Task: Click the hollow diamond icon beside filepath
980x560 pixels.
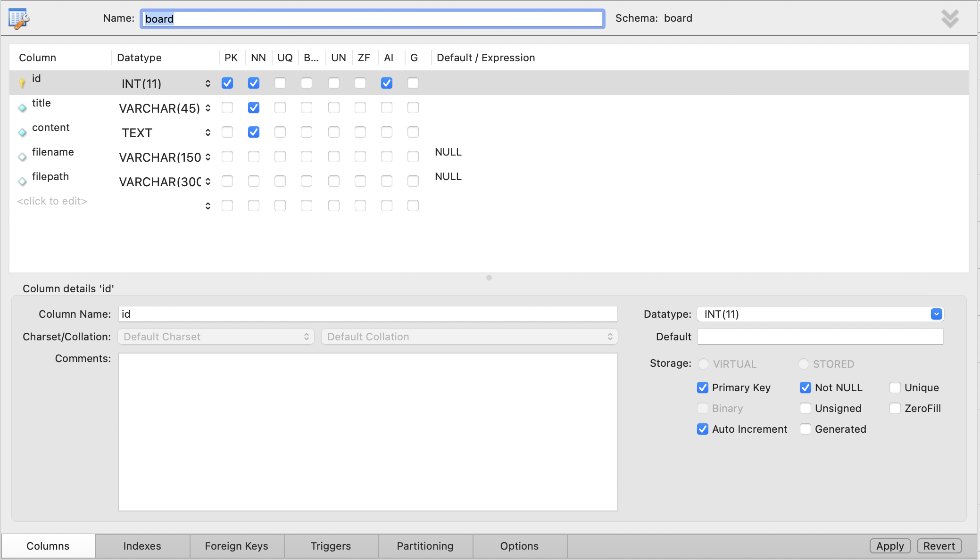Action: tap(22, 182)
